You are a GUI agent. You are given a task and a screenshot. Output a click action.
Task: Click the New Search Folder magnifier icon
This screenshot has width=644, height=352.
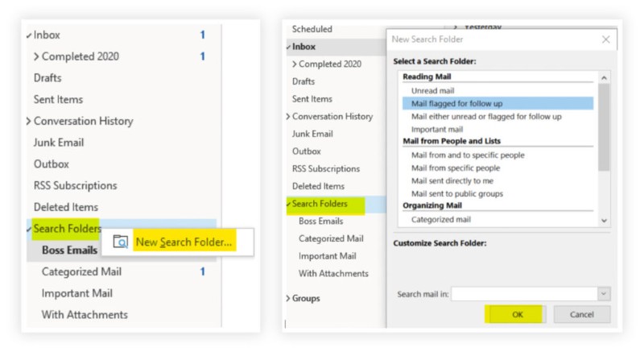click(x=120, y=241)
